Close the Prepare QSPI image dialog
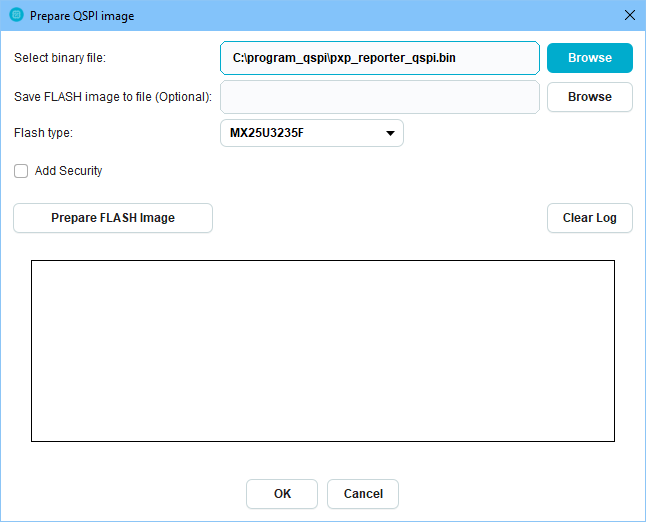 click(x=630, y=15)
